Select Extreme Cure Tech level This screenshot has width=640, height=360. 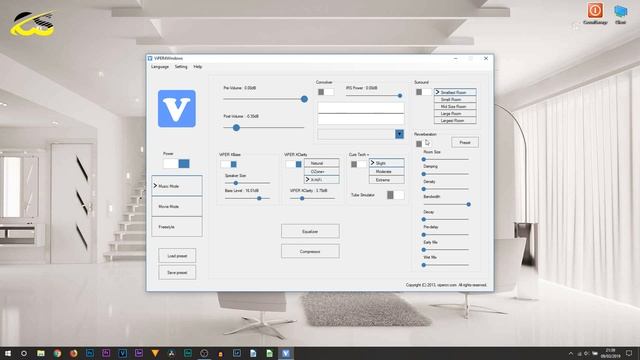tap(387, 180)
